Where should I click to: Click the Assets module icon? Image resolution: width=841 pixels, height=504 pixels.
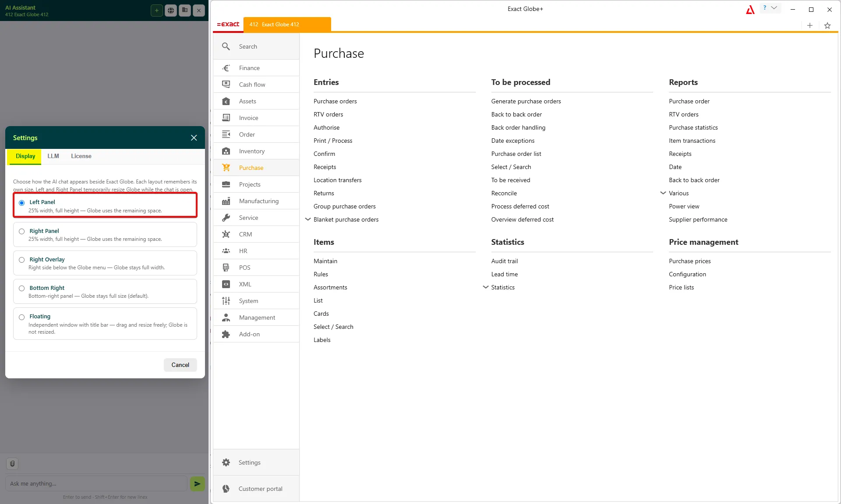pyautogui.click(x=226, y=101)
